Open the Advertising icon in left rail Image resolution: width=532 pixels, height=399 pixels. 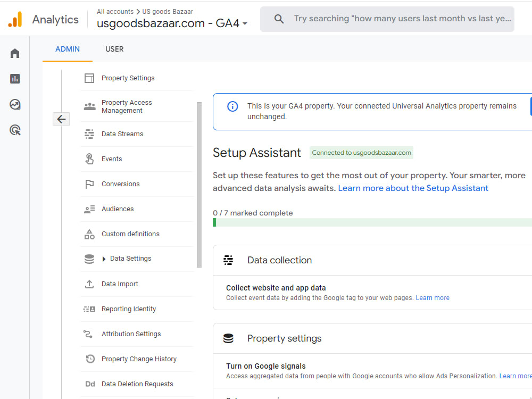point(15,130)
